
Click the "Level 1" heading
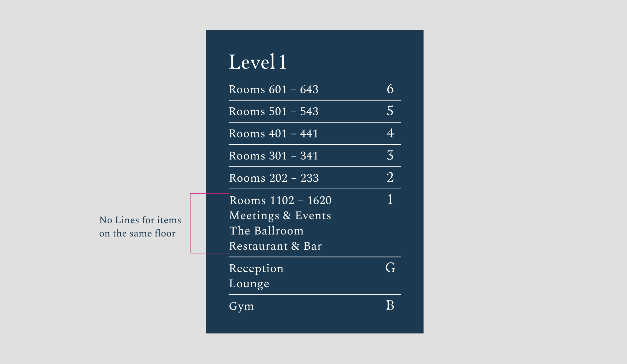[x=257, y=62]
